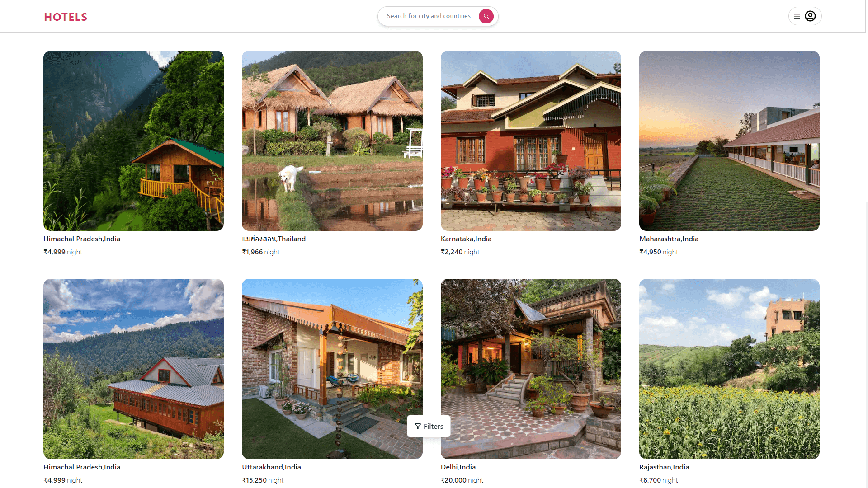Select the Maharashtra,India listing title

(x=669, y=239)
